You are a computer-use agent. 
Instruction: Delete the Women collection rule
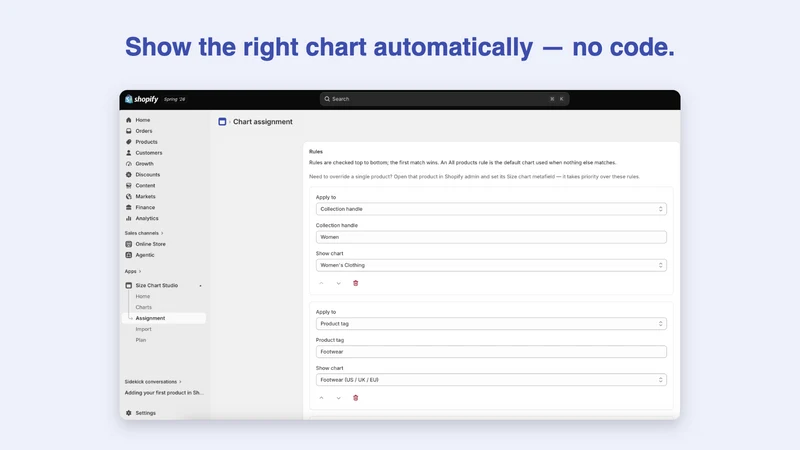pos(356,283)
